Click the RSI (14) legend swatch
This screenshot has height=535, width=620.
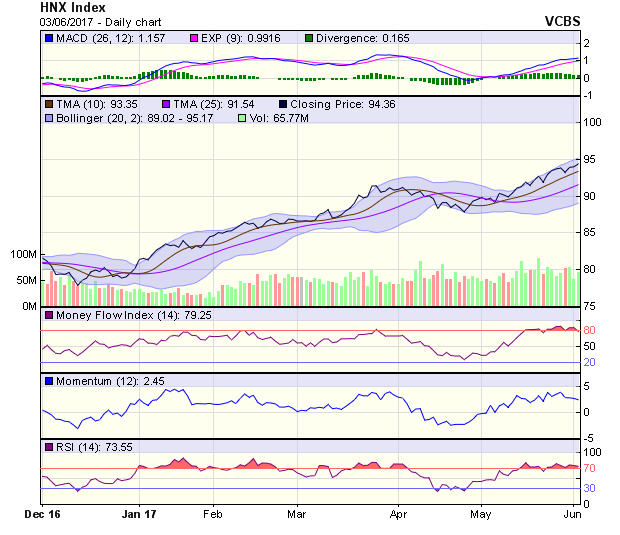tap(49, 446)
